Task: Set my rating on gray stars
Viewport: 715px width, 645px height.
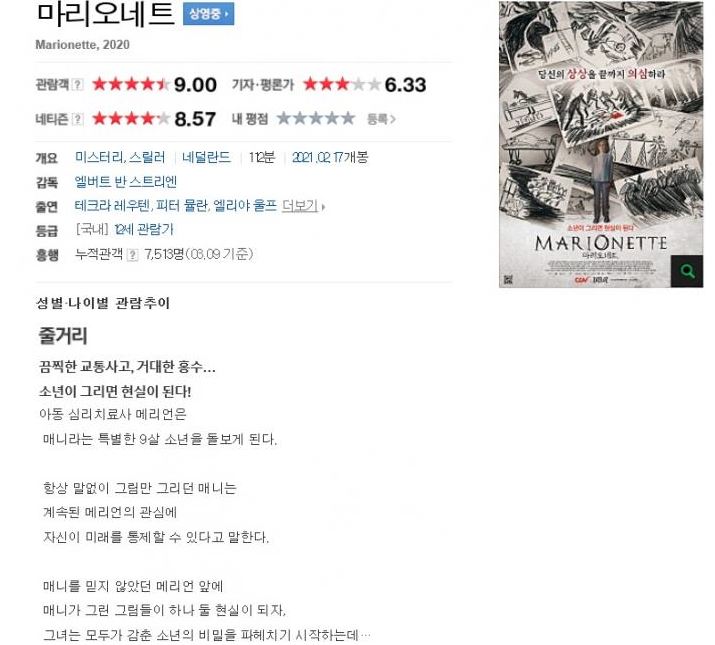Action: click(x=316, y=119)
